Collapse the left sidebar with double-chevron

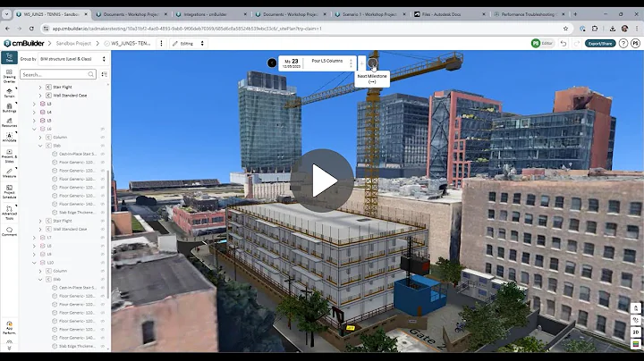tap(9, 346)
